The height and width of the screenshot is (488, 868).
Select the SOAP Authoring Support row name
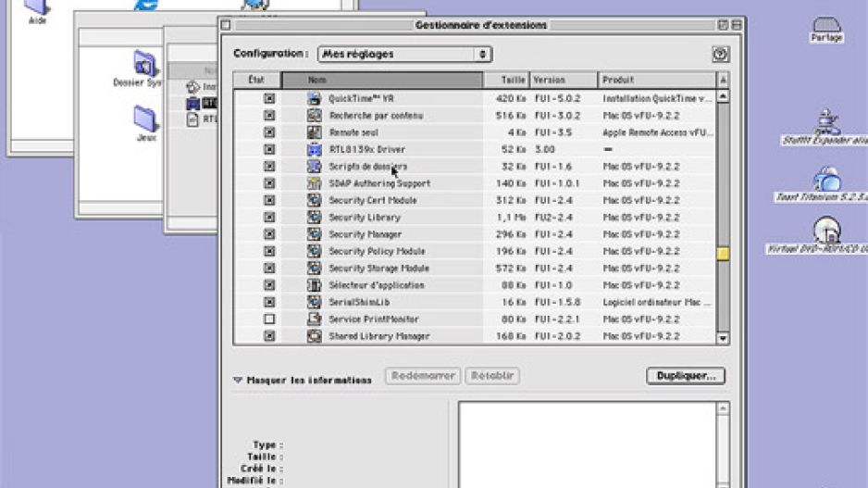click(x=379, y=183)
